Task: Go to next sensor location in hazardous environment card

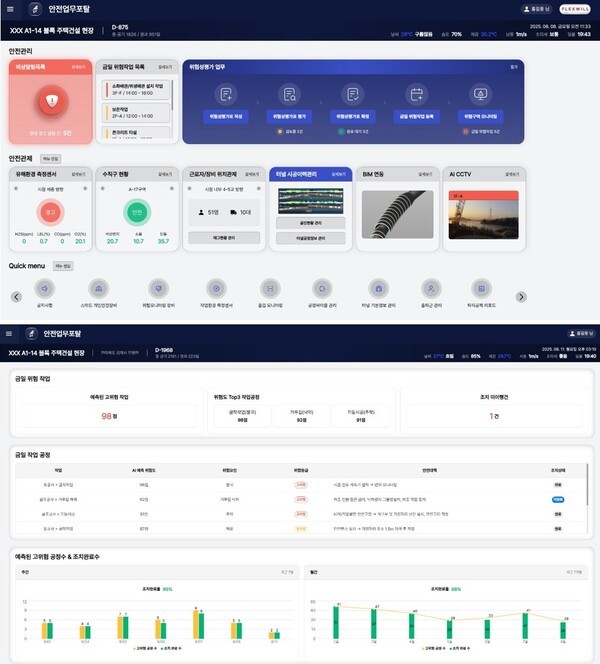Action: point(85,189)
